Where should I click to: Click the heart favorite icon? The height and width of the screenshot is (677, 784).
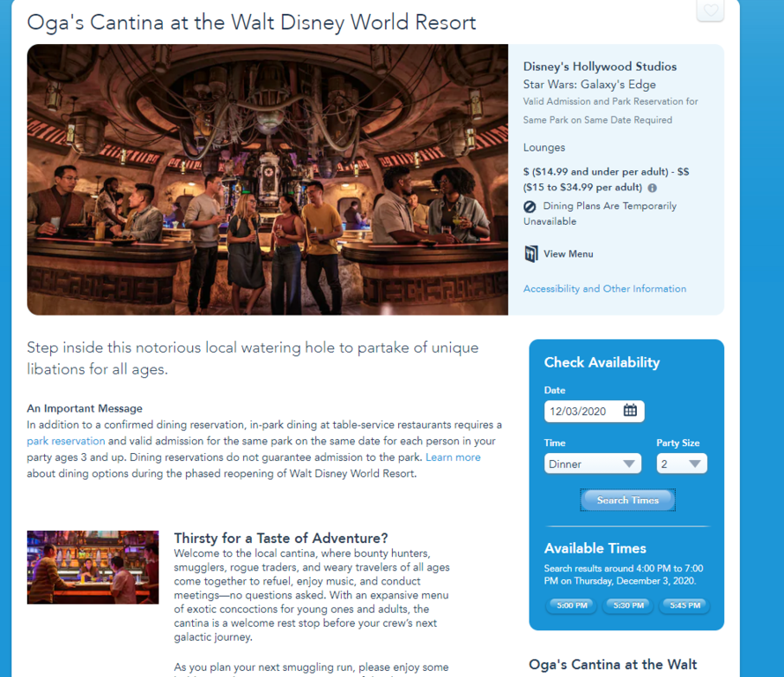click(710, 11)
